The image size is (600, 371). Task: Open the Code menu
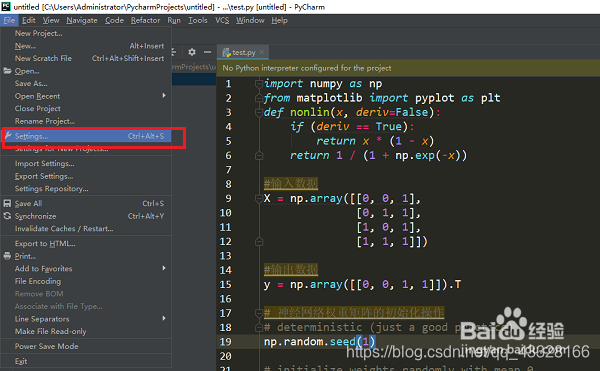point(114,20)
